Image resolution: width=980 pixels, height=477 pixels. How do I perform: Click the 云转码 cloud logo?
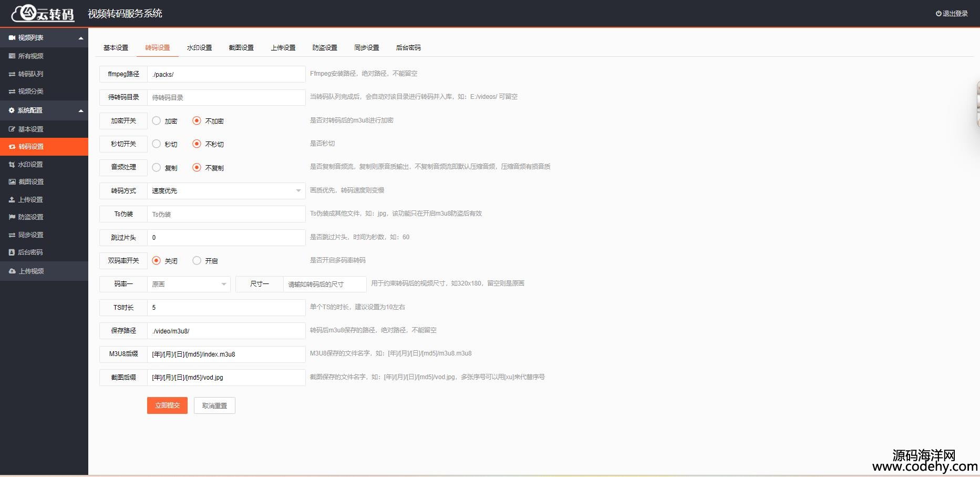click(43, 13)
